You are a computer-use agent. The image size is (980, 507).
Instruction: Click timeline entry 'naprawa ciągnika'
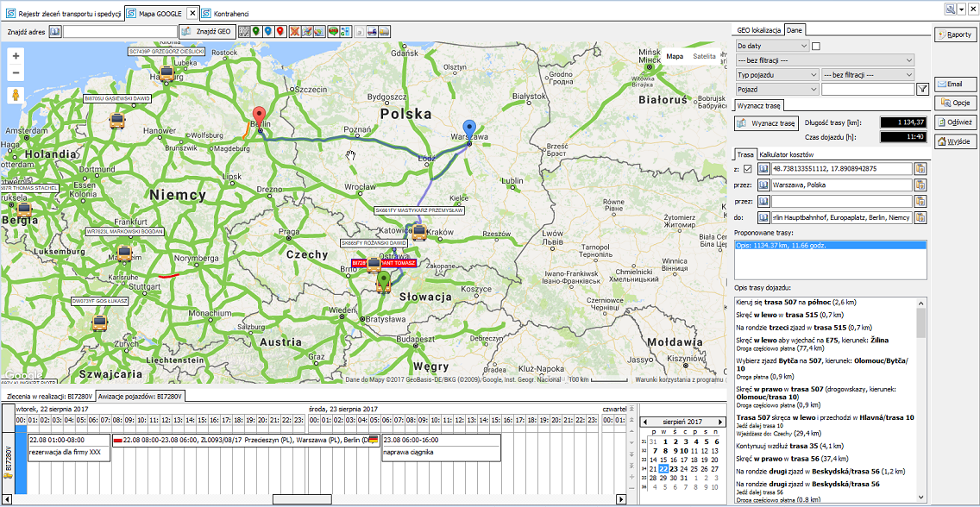[441, 448]
